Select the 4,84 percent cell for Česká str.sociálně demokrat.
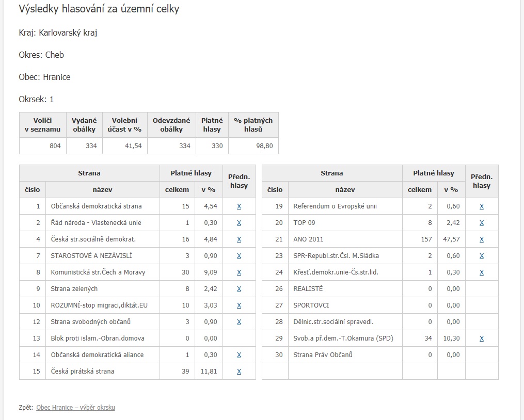Image resolution: width=524 pixels, height=420 pixels. click(209, 239)
